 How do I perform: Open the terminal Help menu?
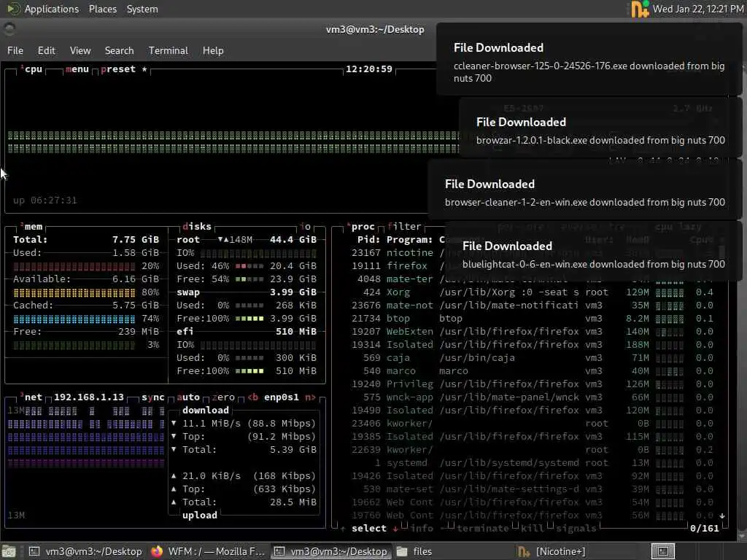pyautogui.click(x=213, y=50)
